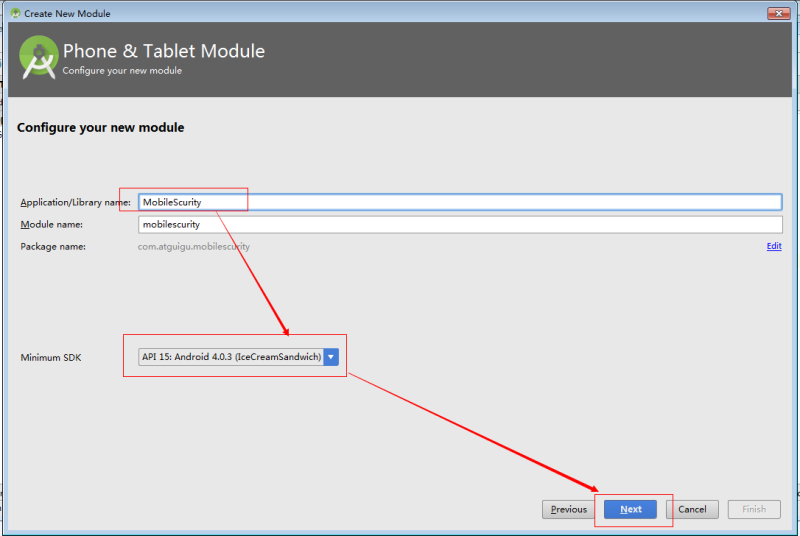The height and width of the screenshot is (536, 800).
Task: Click the small Android icon in title bar
Action: [15, 13]
